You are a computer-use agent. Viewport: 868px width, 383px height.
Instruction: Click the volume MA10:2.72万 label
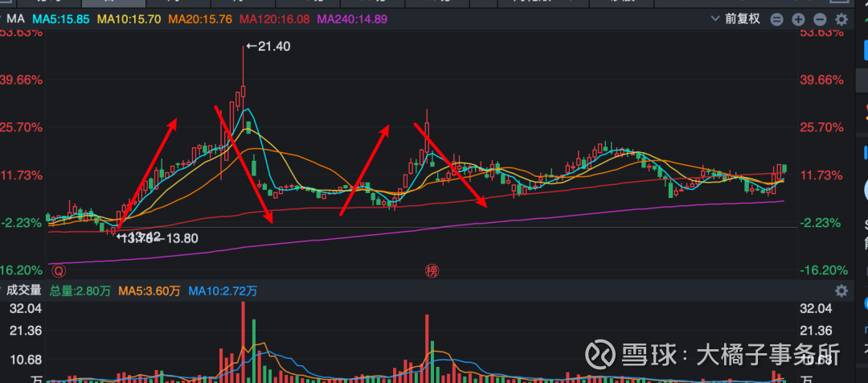(223, 291)
